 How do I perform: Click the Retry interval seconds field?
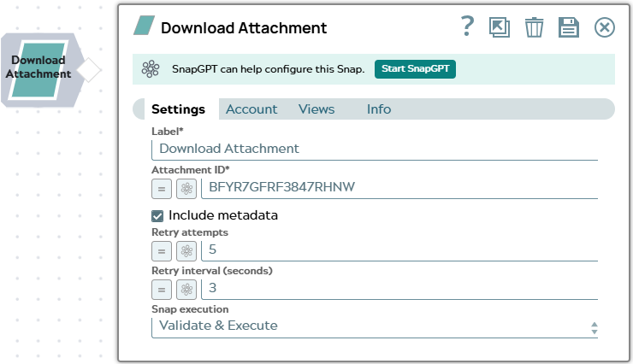399,289
